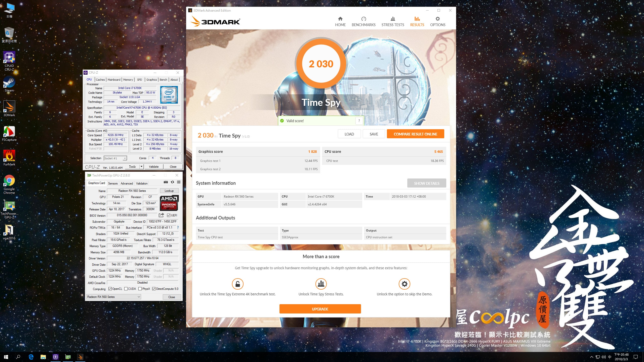Switch to the Caches tab in CPU-Z
The image size is (644, 362).
(x=100, y=80)
